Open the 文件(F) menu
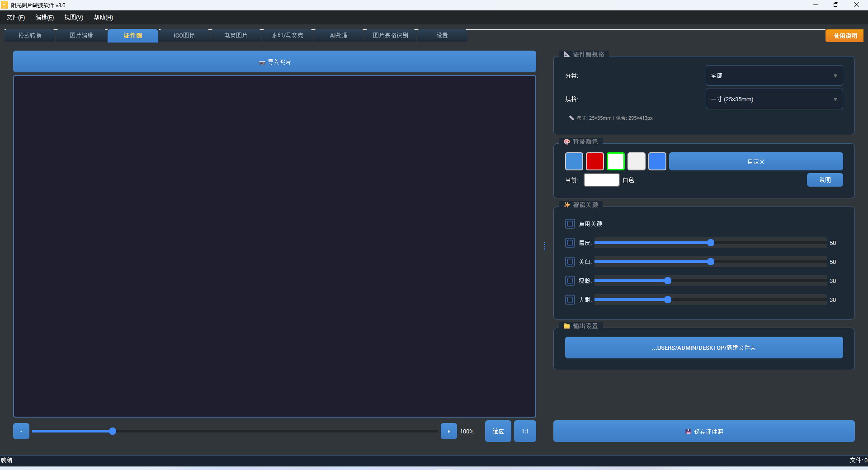The width and height of the screenshot is (868, 470). click(15, 17)
